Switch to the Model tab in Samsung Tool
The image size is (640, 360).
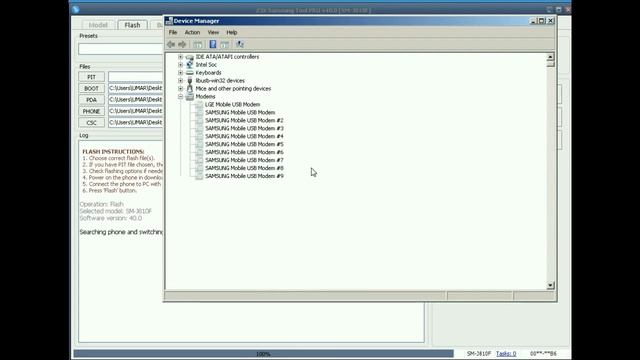[98, 25]
